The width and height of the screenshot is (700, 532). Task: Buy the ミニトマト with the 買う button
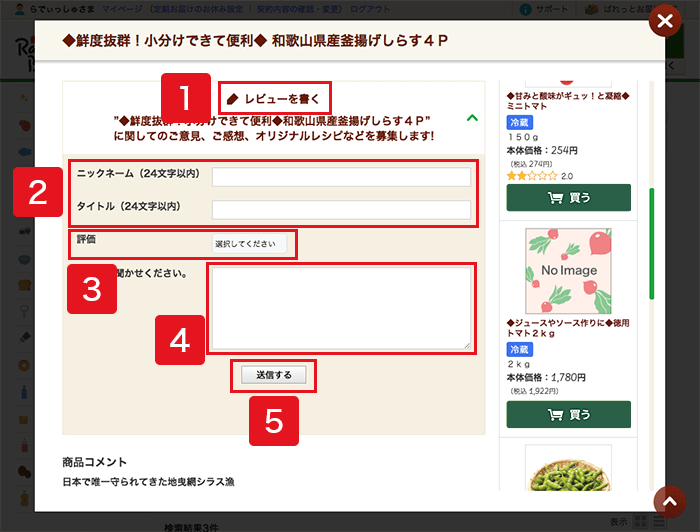click(x=568, y=197)
